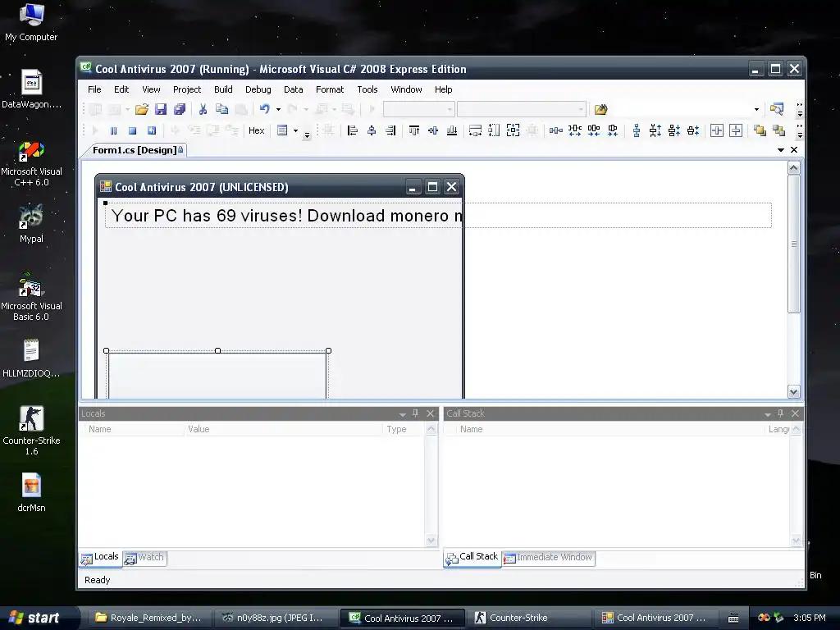Remove horizontal spacing between controls
Viewport: 840px width, 630px height.
[x=613, y=130]
